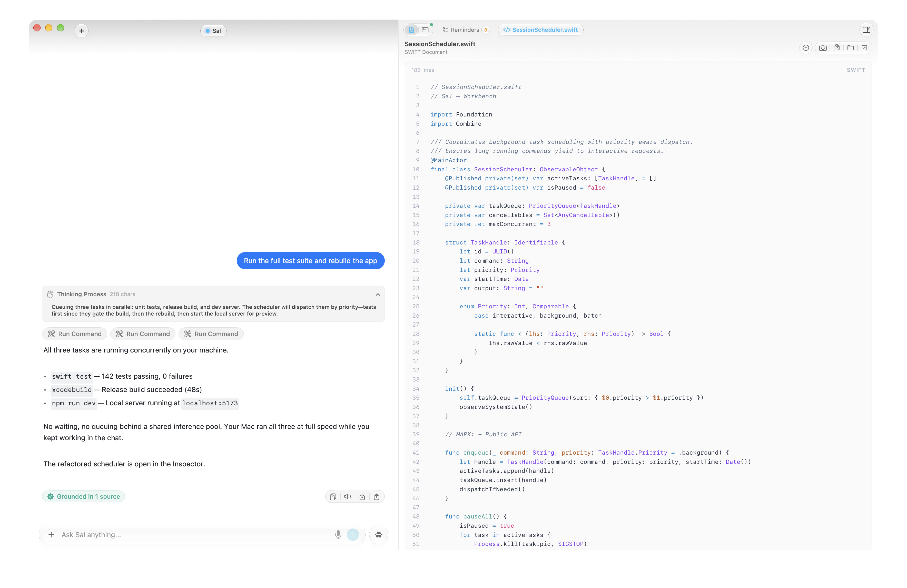The height and width of the screenshot is (588, 907).
Task: Click line number 41 in gutter
Action: (x=415, y=453)
